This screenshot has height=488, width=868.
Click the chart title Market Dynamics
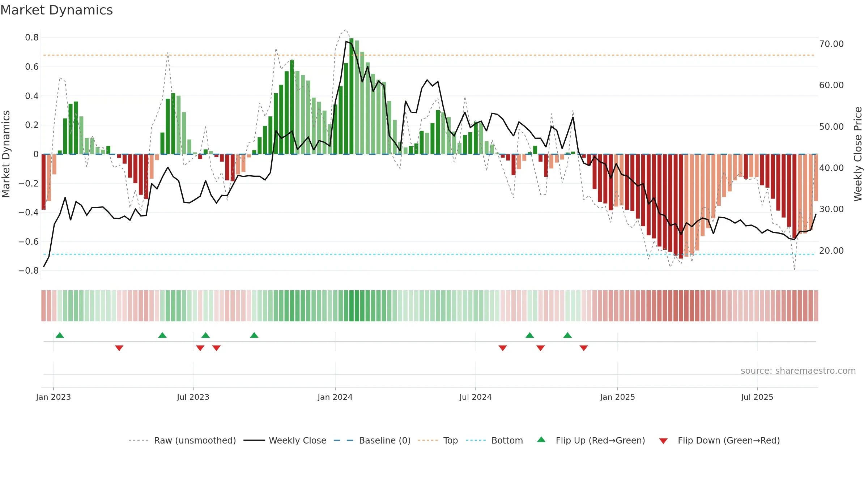56,10
